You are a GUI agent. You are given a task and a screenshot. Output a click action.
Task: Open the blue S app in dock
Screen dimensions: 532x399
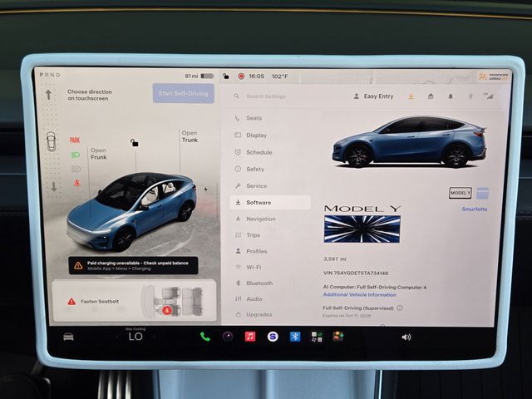click(x=273, y=336)
